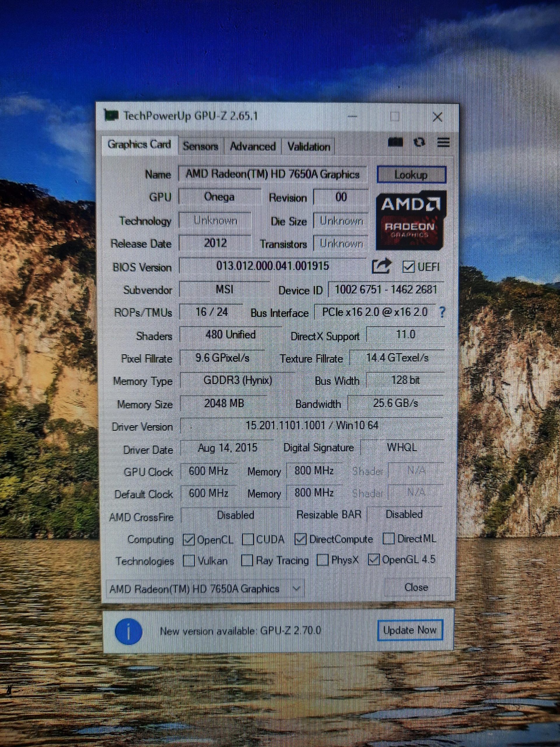The height and width of the screenshot is (747, 560).
Task: Click the Memory Size field 2048 MB
Action: pos(224,403)
